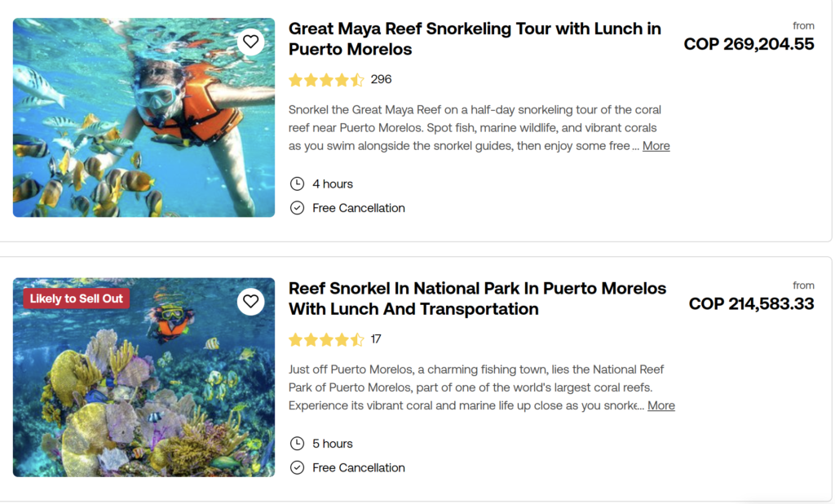The width and height of the screenshot is (835, 504).
Task: Expand description with More on Great Maya Reef tour
Action: pos(656,146)
